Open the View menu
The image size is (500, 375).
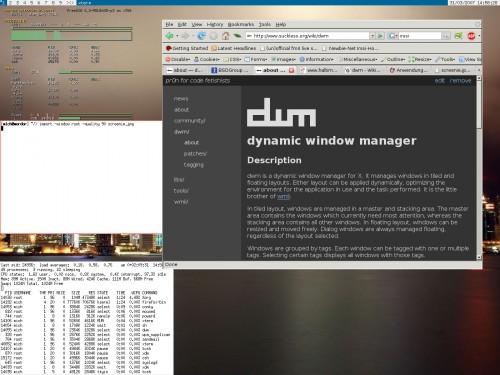click(x=197, y=24)
